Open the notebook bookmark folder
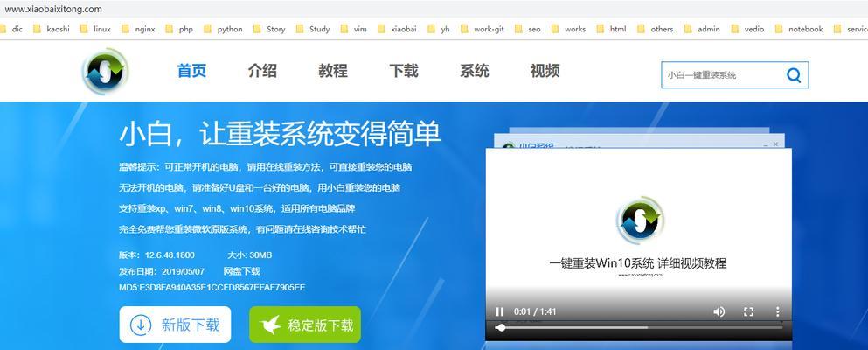The height and width of the screenshot is (350, 868). 799,29
